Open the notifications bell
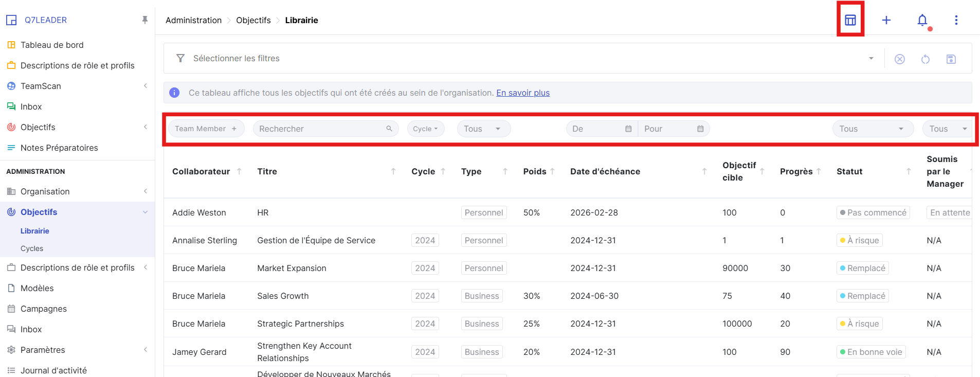Screen dimensions: 980x377 pos(922,20)
